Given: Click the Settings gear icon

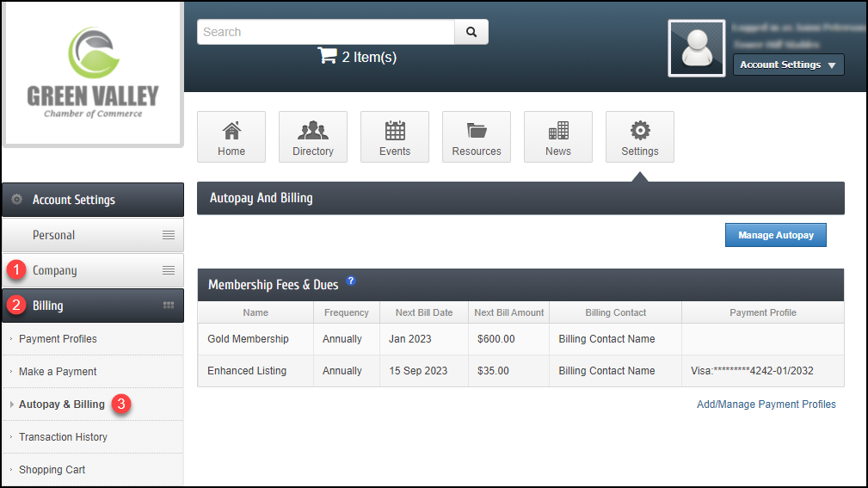Looking at the screenshot, I should pyautogui.click(x=640, y=131).
